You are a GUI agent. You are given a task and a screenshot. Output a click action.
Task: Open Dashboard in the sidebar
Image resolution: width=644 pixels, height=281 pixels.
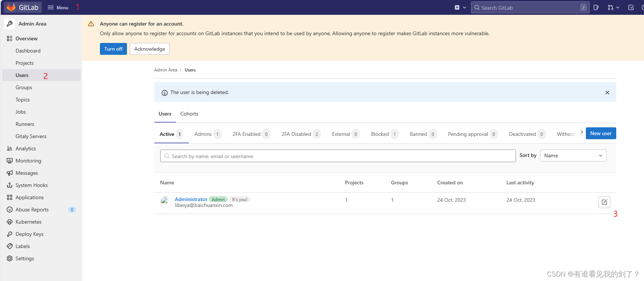pyautogui.click(x=28, y=51)
